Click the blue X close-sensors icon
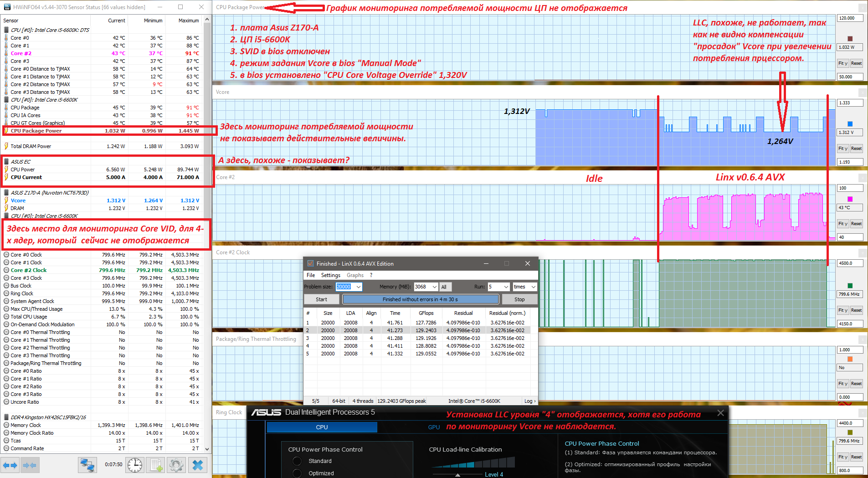This screenshot has height=478, width=868. 198,465
